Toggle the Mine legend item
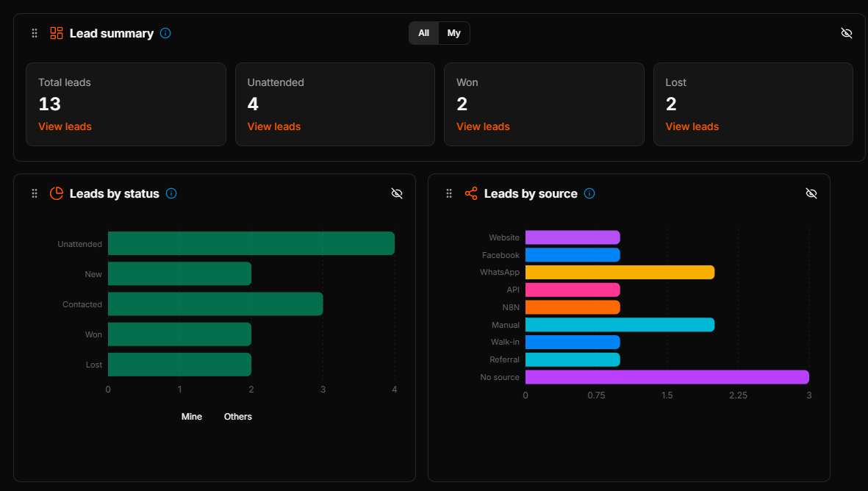This screenshot has width=868, height=491. pos(192,417)
